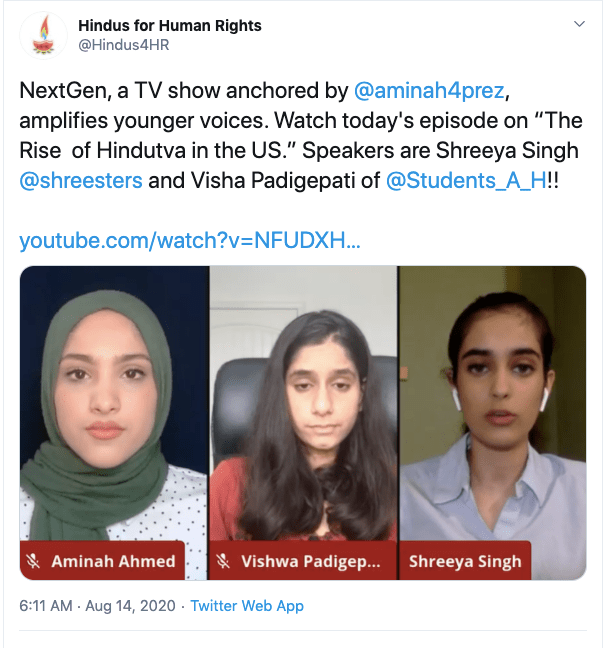Click the 6:11 AM timestamp
The width and height of the screenshot is (603, 648).
pyautogui.click(x=46, y=606)
